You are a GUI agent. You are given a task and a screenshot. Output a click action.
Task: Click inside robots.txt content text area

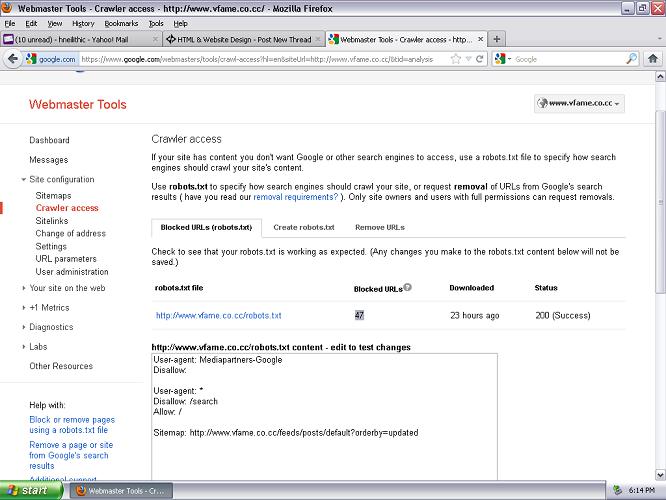tap(325, 416)
